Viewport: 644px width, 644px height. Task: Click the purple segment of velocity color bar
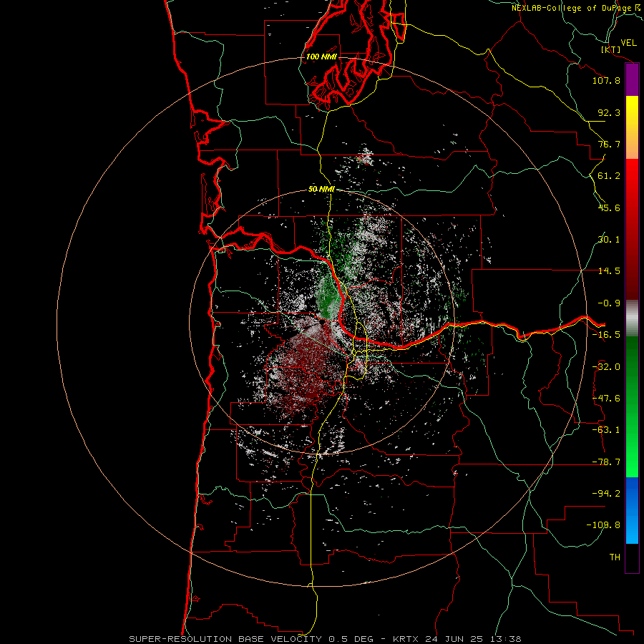point(632,80)
